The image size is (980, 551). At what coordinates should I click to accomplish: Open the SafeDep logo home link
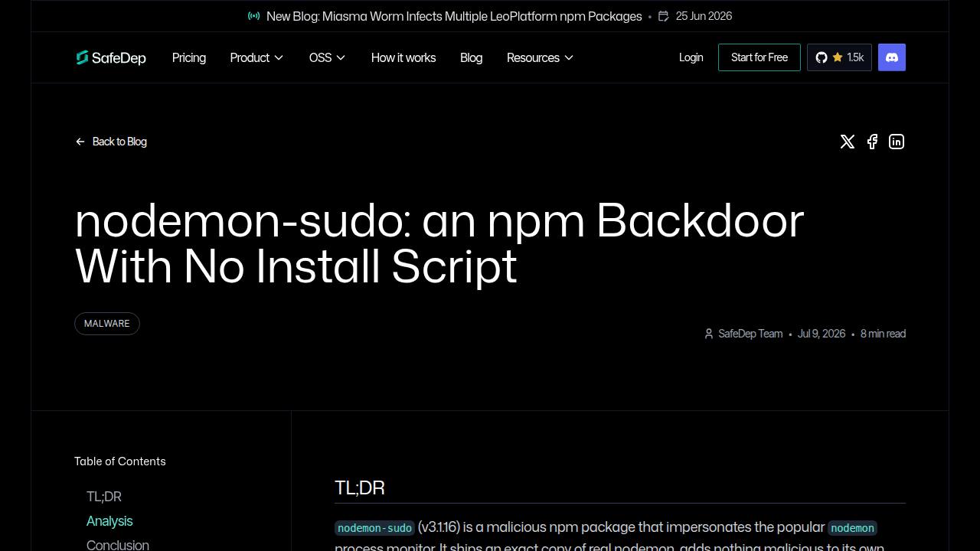pos(111,57)
